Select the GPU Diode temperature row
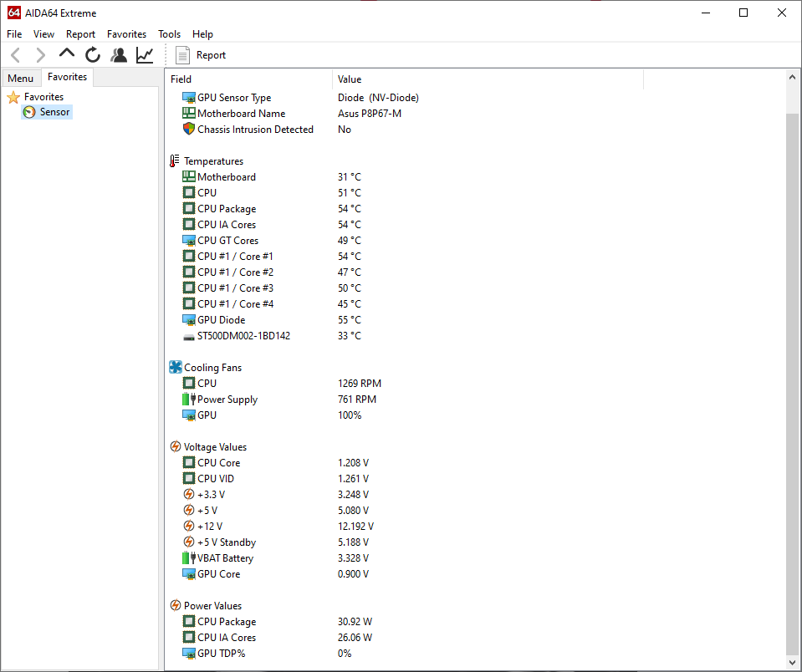The image size is (802, 672). pyautogui.click(x=221, y=320)
